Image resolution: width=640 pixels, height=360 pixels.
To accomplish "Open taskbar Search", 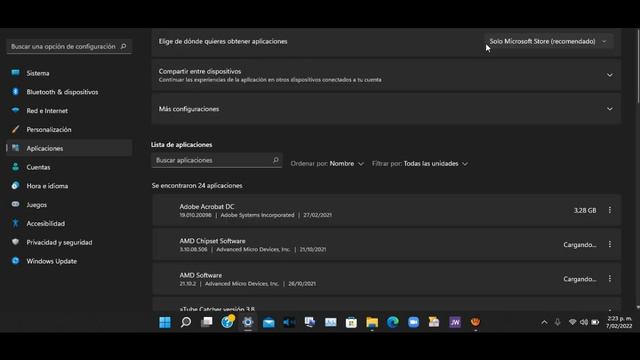I will tap(186, 322).
